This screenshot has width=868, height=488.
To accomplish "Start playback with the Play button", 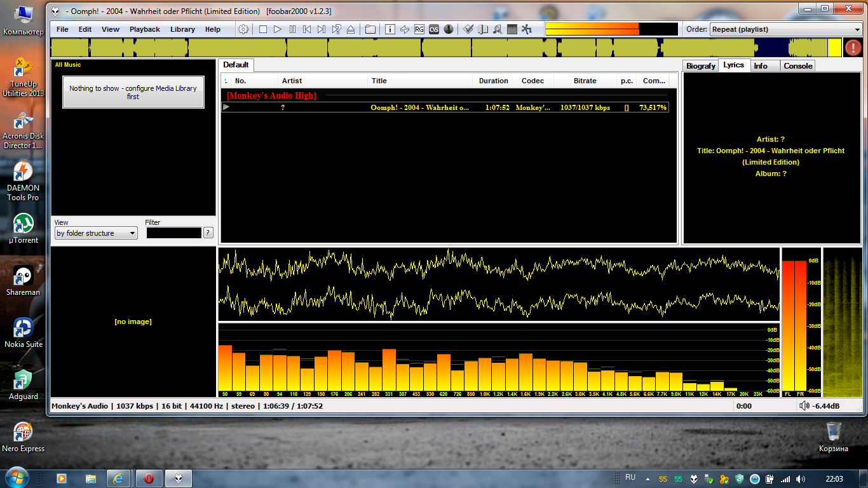I will coord(278,29).
